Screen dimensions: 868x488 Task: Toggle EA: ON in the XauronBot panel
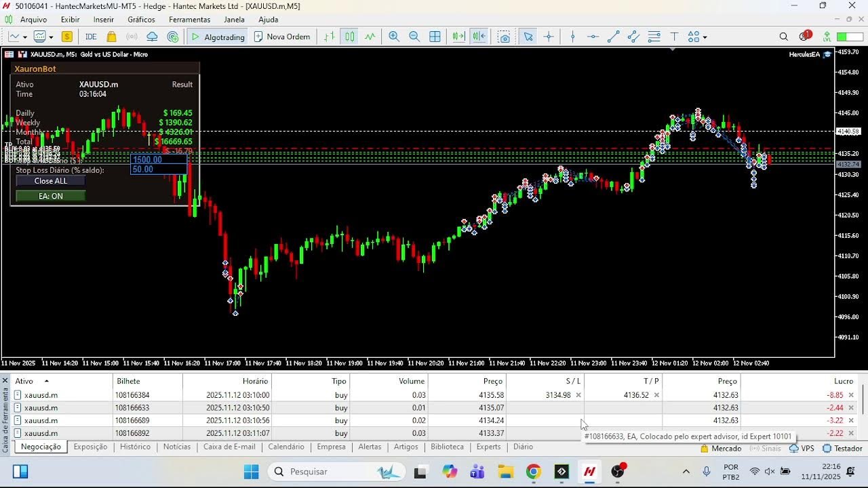point(50,196)
